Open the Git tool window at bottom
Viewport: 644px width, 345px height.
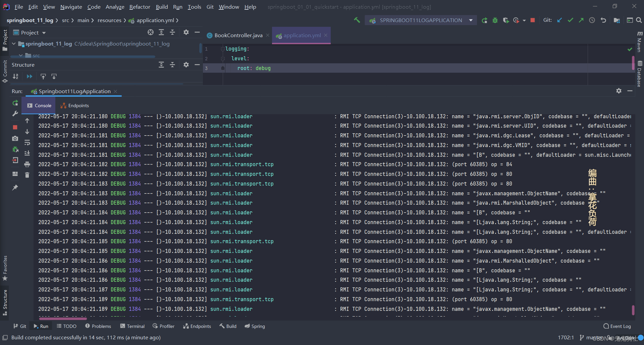(x=20, y=326)
